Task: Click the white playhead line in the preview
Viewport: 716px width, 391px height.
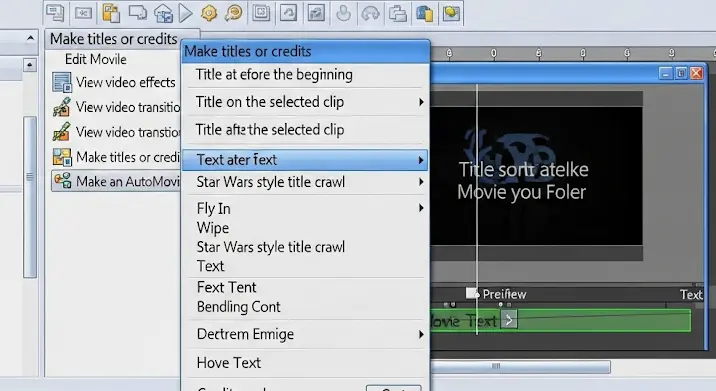Action: click(477, 208)
